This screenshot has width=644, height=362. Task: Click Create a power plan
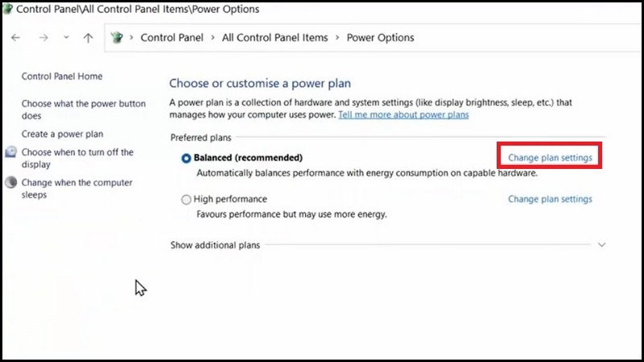(62, 134)
